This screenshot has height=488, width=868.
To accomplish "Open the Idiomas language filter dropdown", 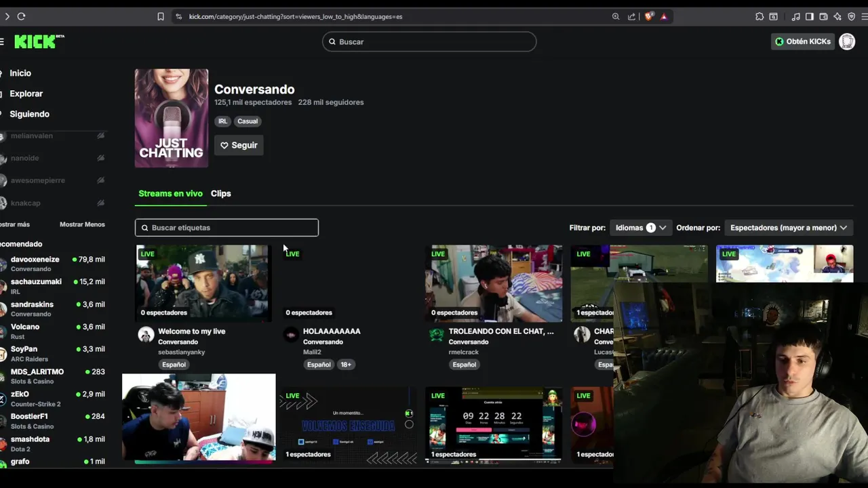I will pyautogui.click(x=640, y=228).
